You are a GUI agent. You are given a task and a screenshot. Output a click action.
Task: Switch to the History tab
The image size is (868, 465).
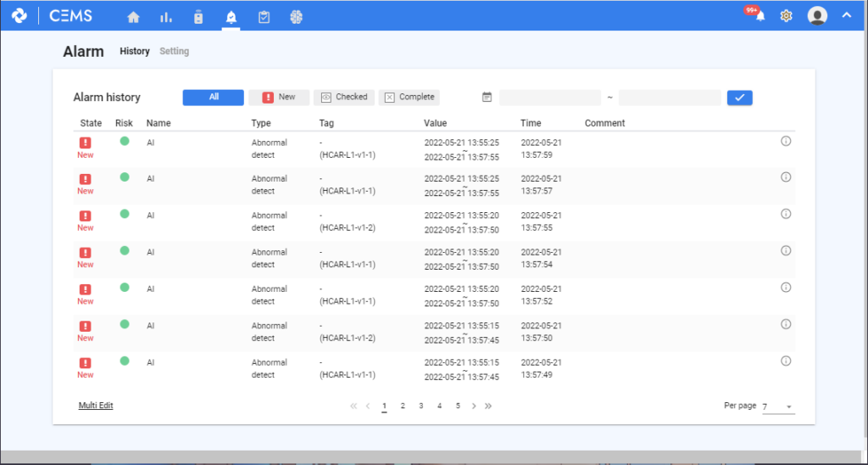point(135,52)
